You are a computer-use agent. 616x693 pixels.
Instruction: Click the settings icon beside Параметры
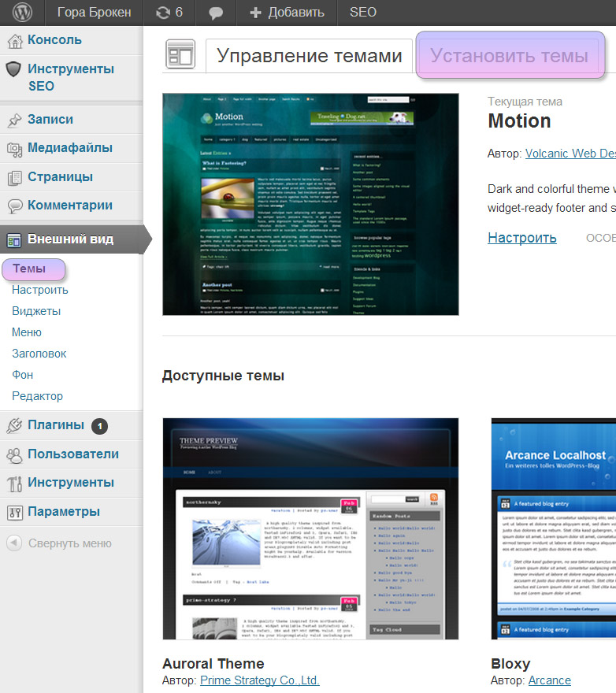click(x=15, y=513)
